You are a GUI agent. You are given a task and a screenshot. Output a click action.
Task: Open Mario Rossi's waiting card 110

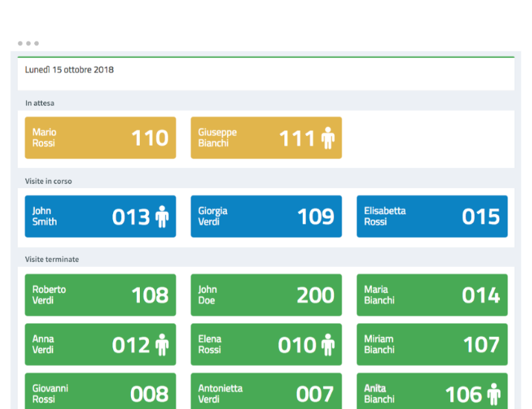(x=100, y=138)
